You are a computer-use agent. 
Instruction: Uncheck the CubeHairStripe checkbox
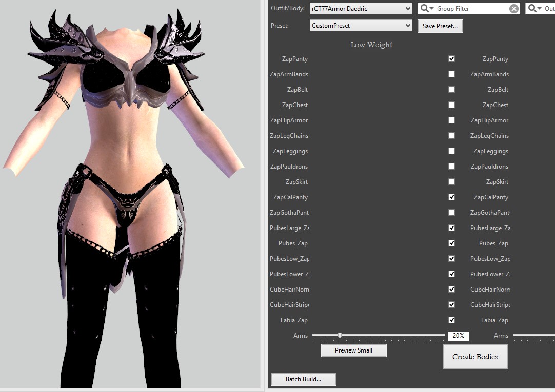click(452, 305)
